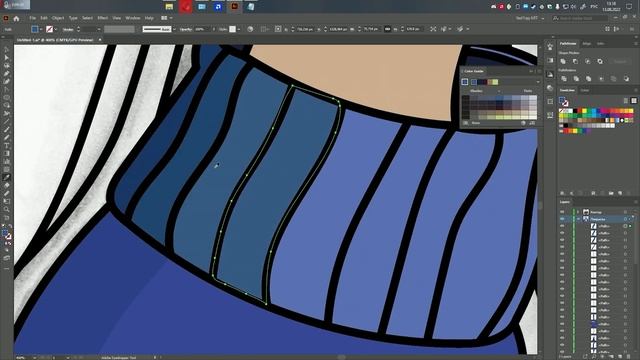640x360 pixels.
Task: Open the Fill color dropdown in control bar
Action: pos(41,29)
